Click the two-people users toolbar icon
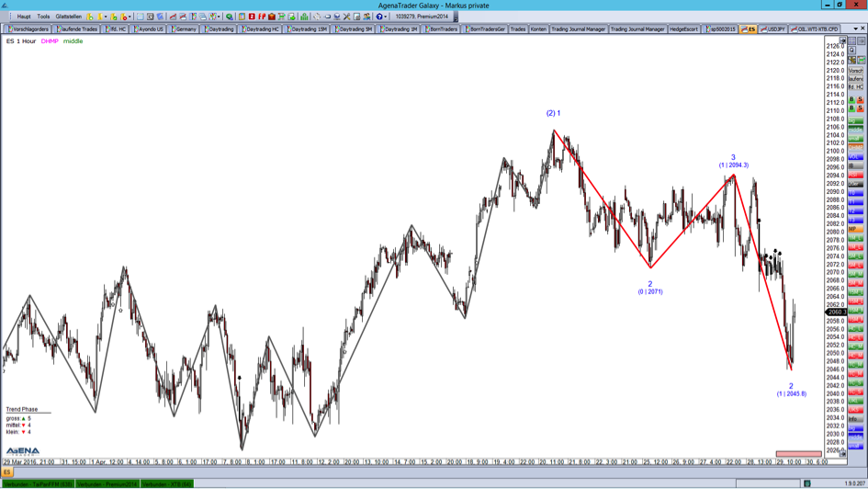This screenshot has height=489, width=868. 366,17
